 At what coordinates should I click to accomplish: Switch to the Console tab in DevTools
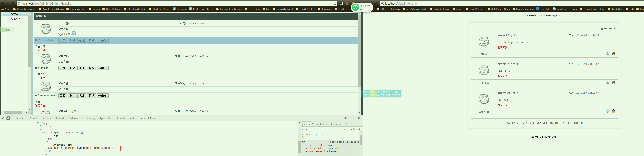34,118
